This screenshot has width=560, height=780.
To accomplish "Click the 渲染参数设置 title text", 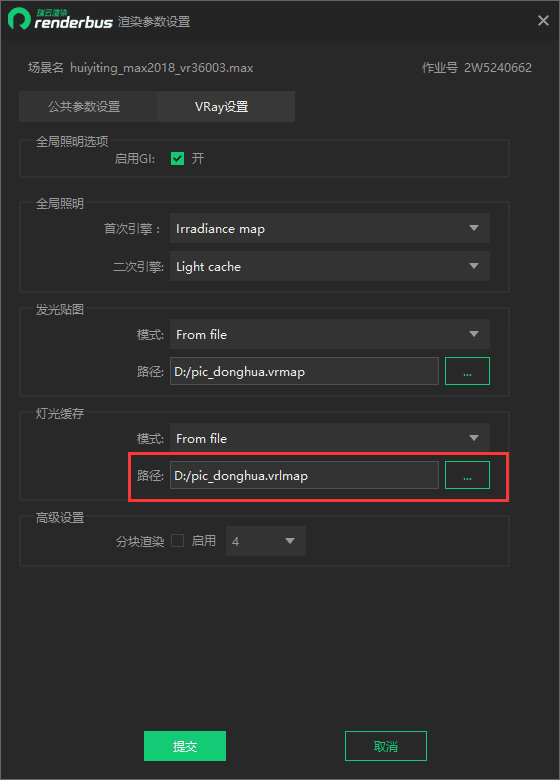I will tap(154, 22).
